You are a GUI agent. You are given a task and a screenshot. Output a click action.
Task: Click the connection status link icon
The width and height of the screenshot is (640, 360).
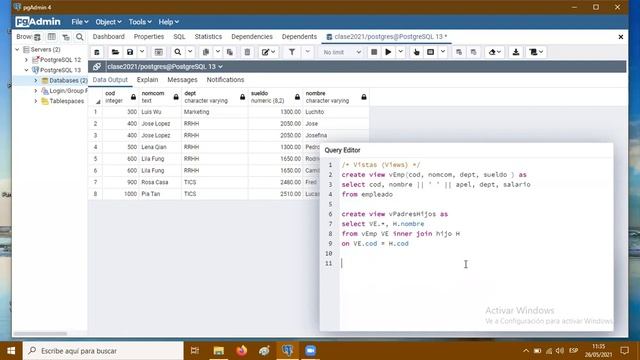[x=97, y=67]
